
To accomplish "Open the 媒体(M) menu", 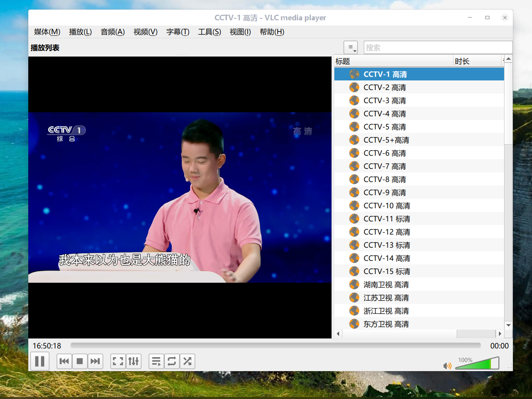I will [47, 32].
